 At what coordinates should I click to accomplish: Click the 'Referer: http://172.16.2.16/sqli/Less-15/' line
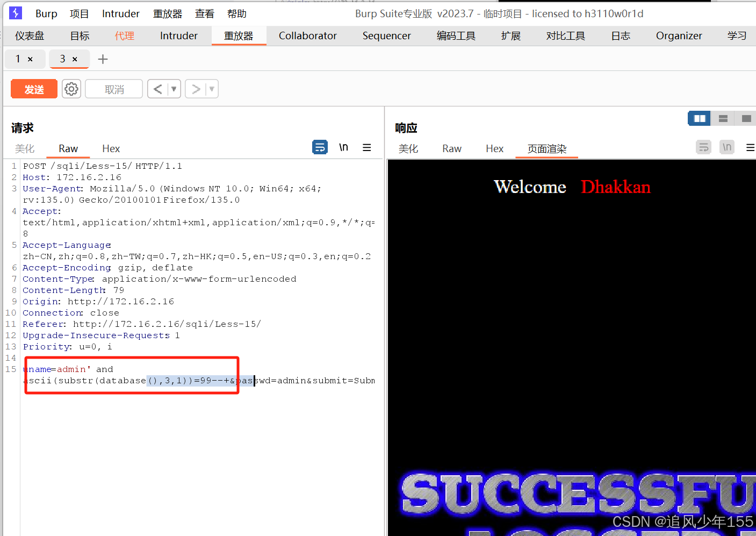point(142,324)
